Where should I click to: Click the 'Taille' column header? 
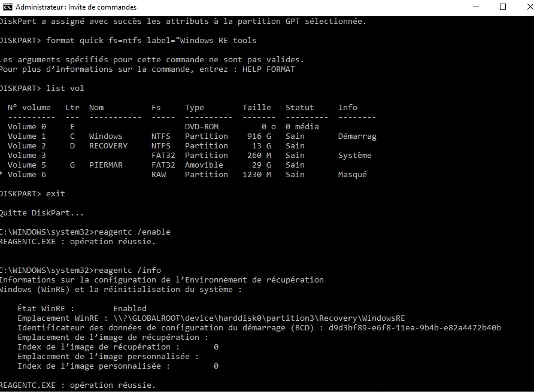257,107
